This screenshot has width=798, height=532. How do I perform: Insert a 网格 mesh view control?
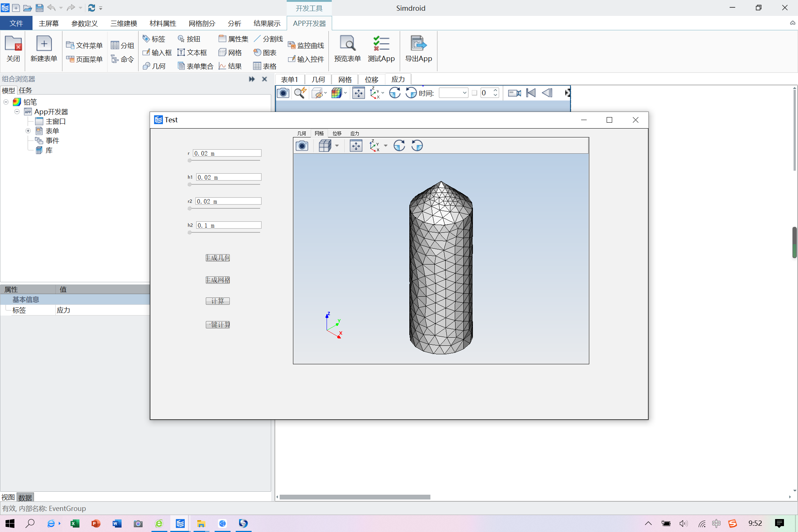point(230,52)
